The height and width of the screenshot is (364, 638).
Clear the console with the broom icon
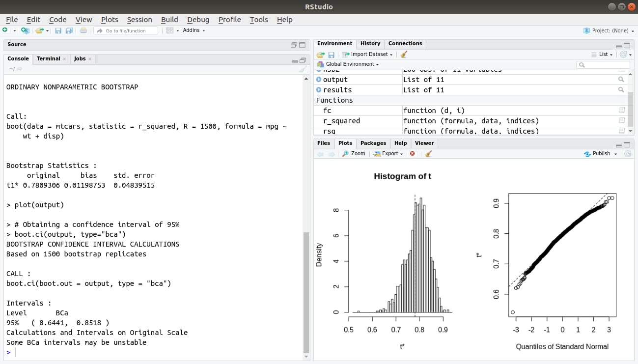point(302,69)
